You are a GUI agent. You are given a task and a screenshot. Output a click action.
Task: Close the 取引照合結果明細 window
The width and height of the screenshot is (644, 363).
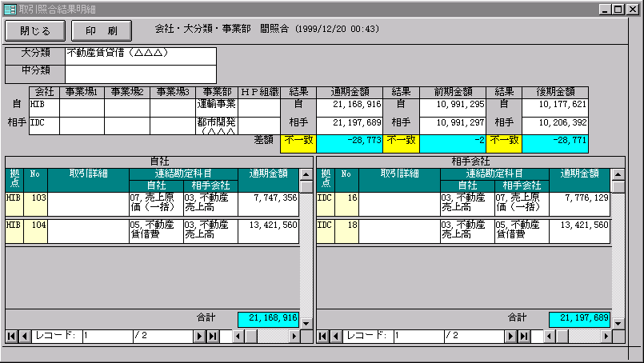[633, 9]
